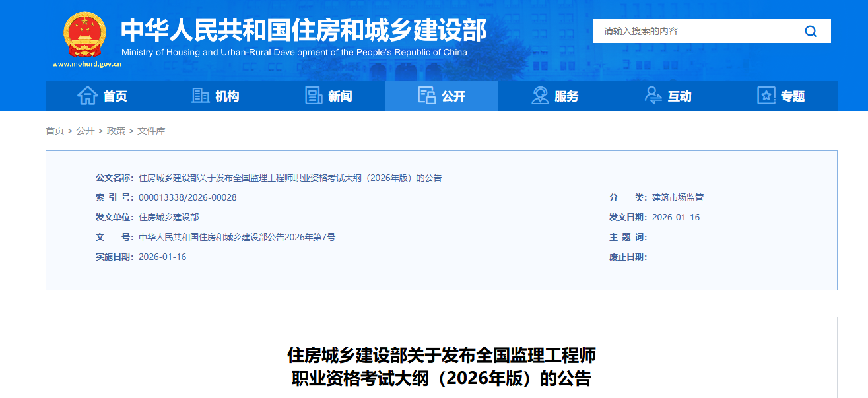Click the national emblem logo
The width and height of the screenshot is (868, 398).
coord(84,35)
